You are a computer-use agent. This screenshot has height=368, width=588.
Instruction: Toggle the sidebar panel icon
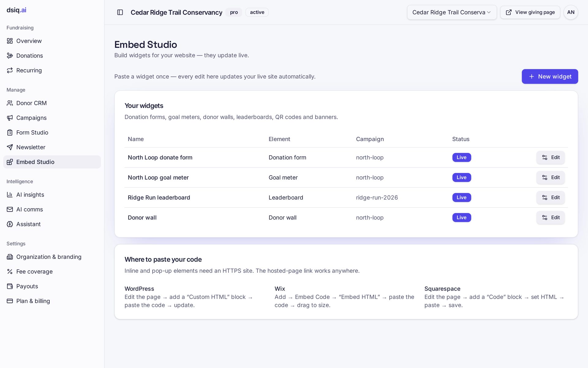click(x=120, y=12)
